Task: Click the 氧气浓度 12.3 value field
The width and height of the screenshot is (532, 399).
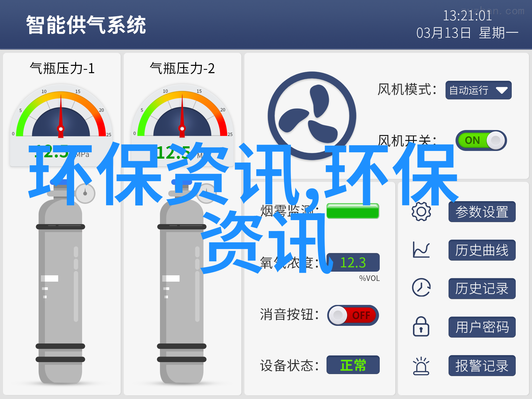Action: (353, 262)
